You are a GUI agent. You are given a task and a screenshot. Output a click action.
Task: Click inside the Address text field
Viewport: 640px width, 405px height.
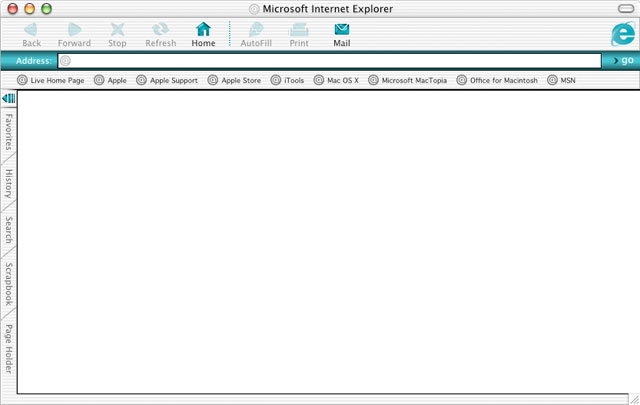pos(329,61)
